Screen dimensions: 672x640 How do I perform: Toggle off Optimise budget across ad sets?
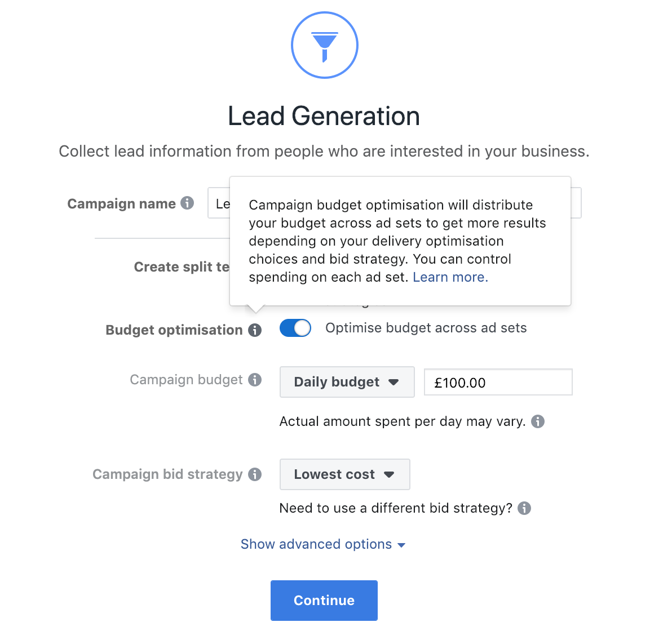pyautogui.click(x=295, y=328)
